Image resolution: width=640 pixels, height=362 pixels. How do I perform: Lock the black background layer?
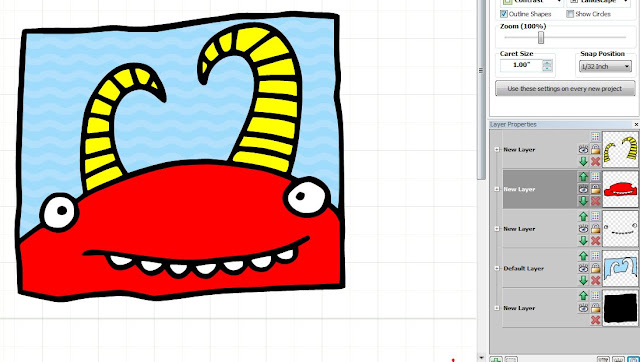click(x=595, y=308)
